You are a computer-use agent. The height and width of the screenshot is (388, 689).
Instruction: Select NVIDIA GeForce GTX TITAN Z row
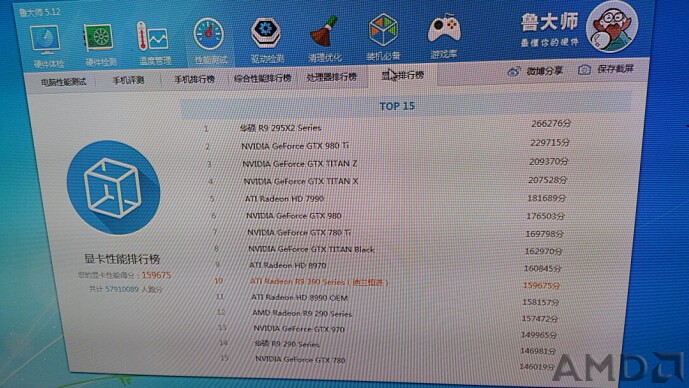coord(300,164)
